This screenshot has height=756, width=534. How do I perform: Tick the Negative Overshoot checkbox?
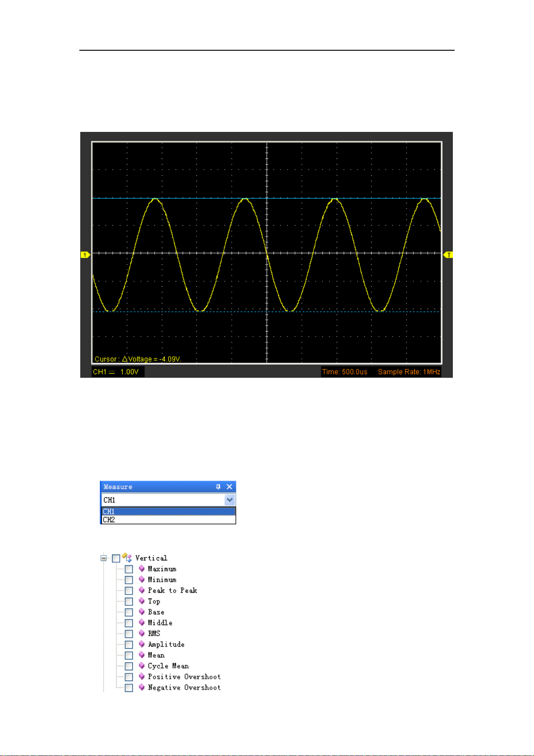tap(129, 688)
